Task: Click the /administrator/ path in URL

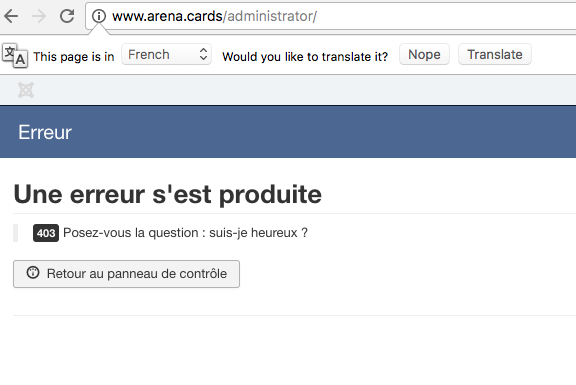Action: click(x=270, y=16)
